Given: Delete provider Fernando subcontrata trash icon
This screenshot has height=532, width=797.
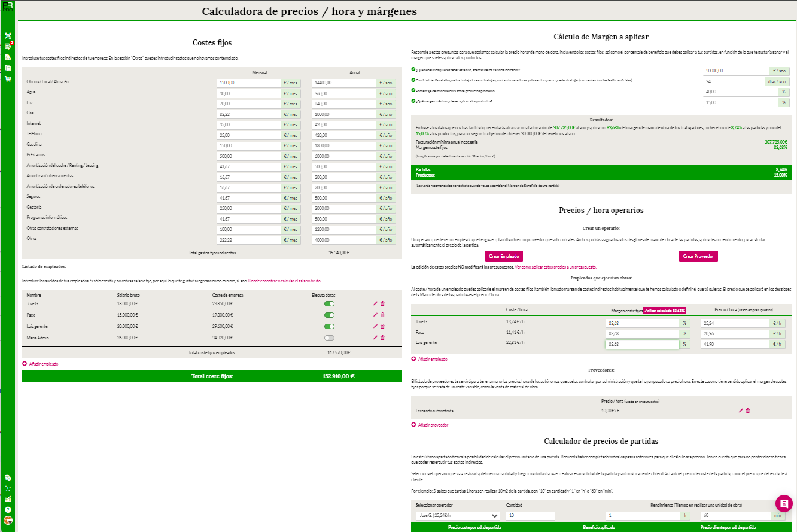Looking at the screenshot, I should click(748, 411).
